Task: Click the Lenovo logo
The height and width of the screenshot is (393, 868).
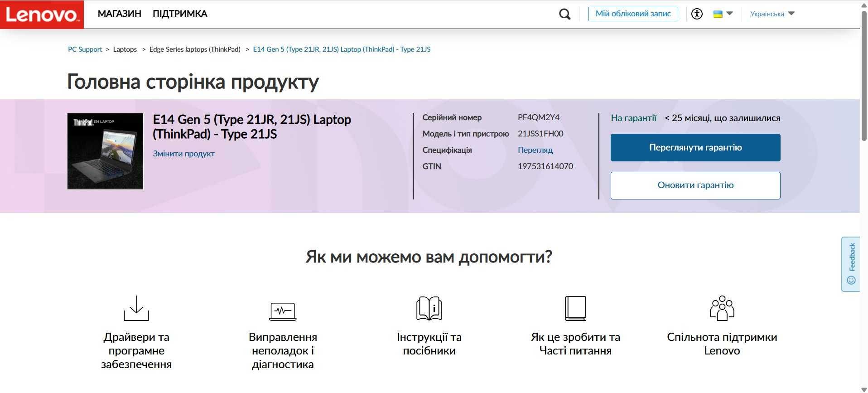Action: coord(42,15)
